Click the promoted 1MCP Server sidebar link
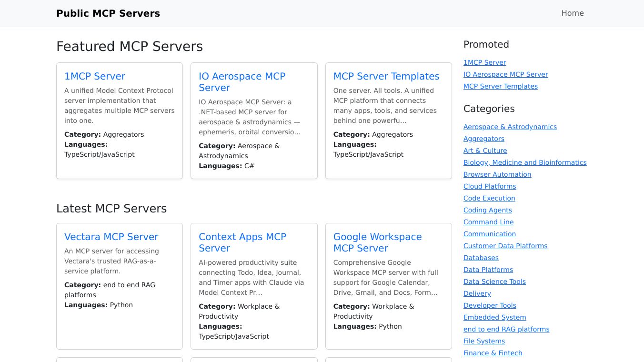This screenshot has height=362, width=644. pos(484,62)
